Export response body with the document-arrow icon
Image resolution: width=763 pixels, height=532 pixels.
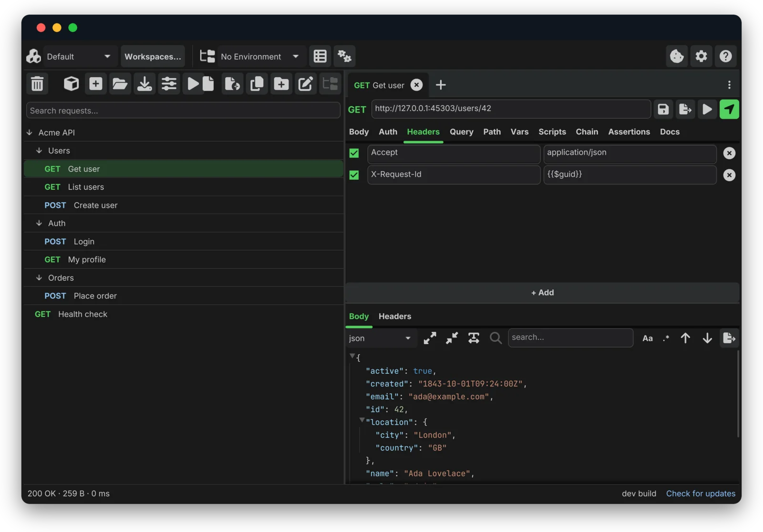click(729, 338)
